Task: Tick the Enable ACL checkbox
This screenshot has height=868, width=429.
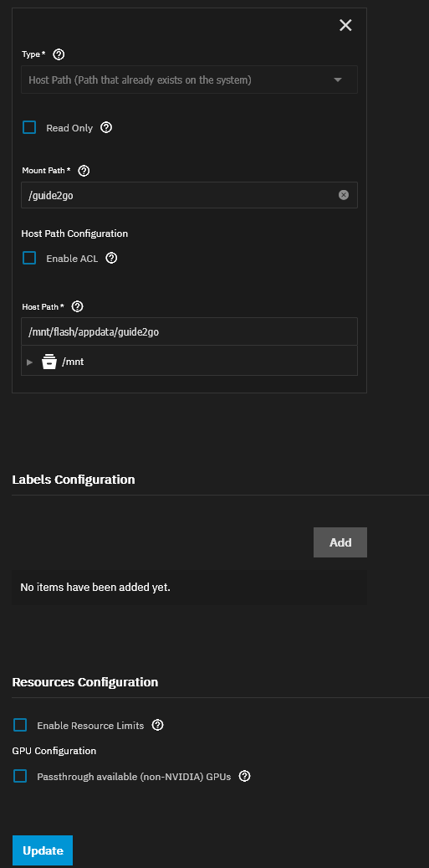Action: click(29, 258)
